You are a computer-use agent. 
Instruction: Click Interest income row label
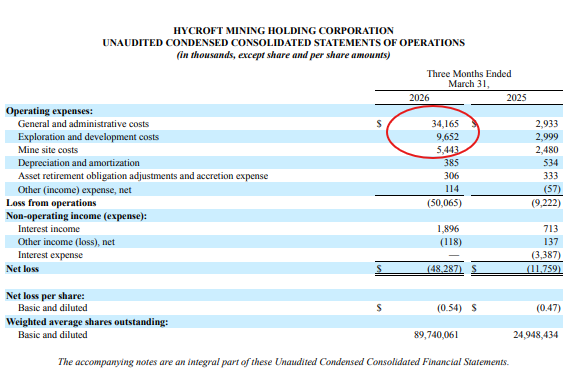tap(49, 229)
